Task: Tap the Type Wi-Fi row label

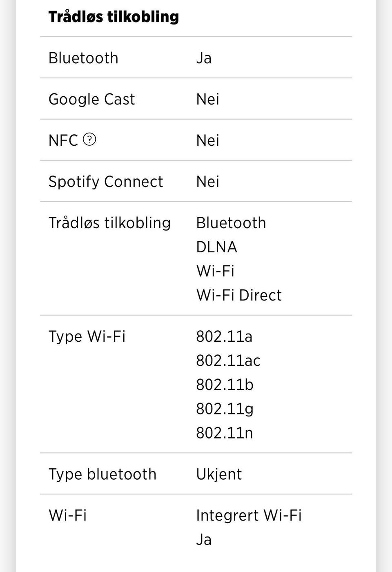Action: coord(87,337)
